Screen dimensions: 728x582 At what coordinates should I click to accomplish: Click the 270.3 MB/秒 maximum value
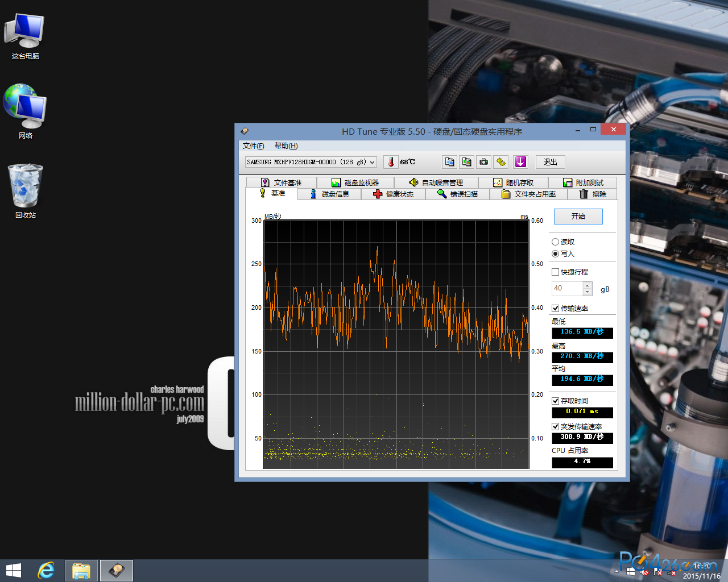pos(582,357)
